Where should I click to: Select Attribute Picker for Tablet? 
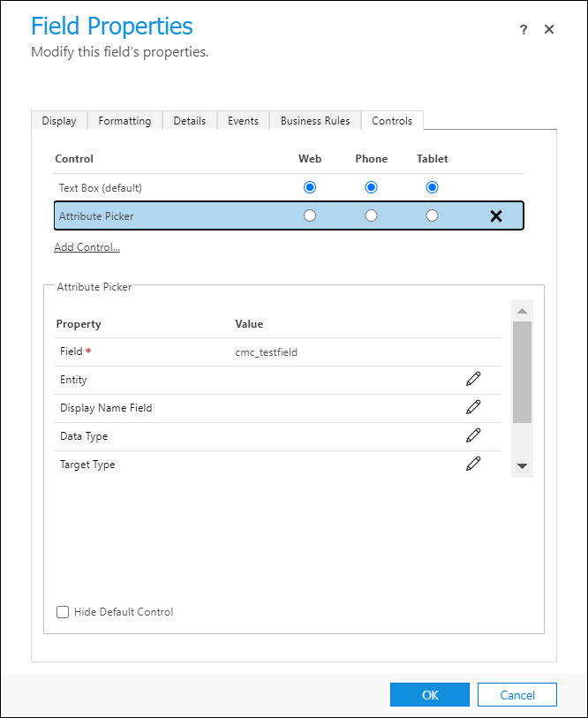(x=432, y=215)
